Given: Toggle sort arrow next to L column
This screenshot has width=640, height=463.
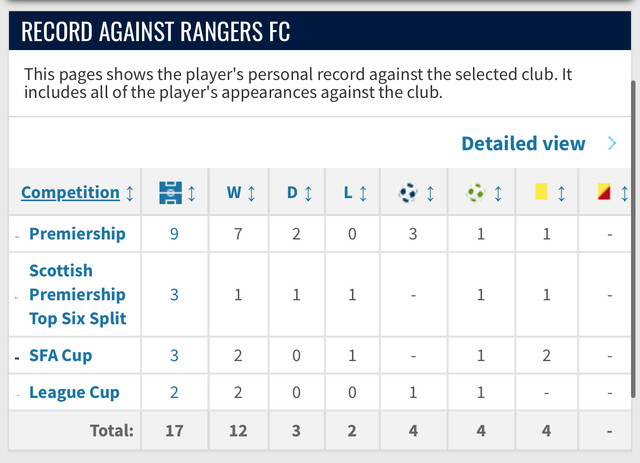Looking at the screenshot, I should (x=363, y=194).
